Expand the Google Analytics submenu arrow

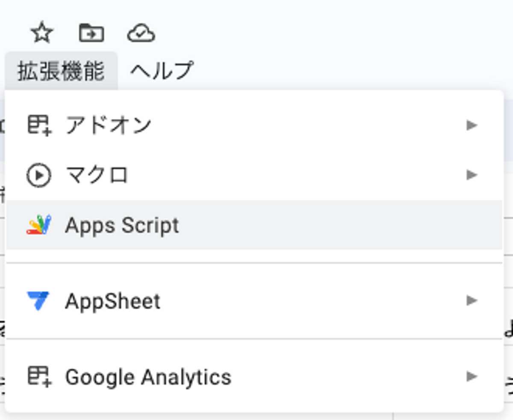click(x=472, y=377)
